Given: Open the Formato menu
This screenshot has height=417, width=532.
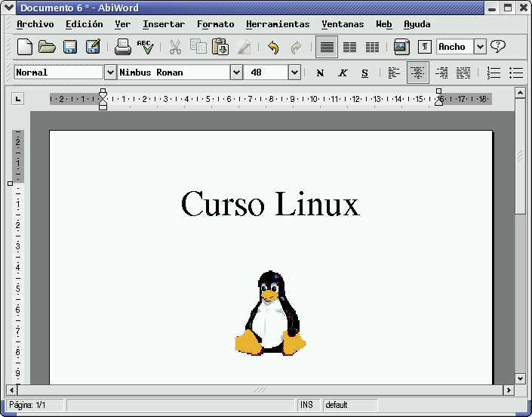Looking at the screenshot, I should (x=216, y=24).
